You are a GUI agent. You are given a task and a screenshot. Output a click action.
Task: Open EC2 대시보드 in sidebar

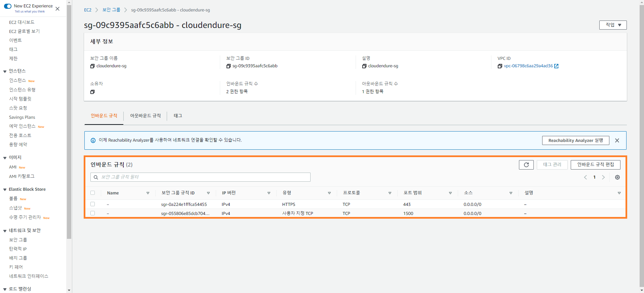[x=22, y=22]
